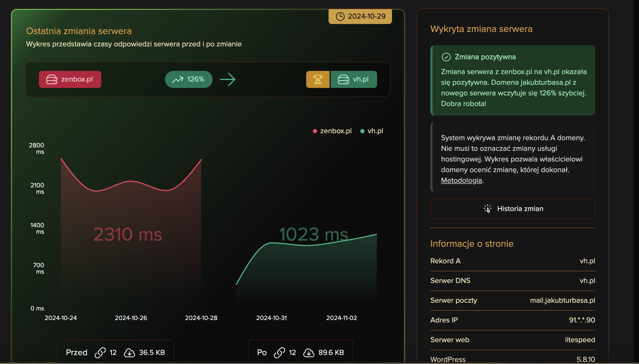The height and width of the screenshot is (364, 639).
Task: Click the Ostatnia zmiania serwera heading
Action: pos(79,31)
